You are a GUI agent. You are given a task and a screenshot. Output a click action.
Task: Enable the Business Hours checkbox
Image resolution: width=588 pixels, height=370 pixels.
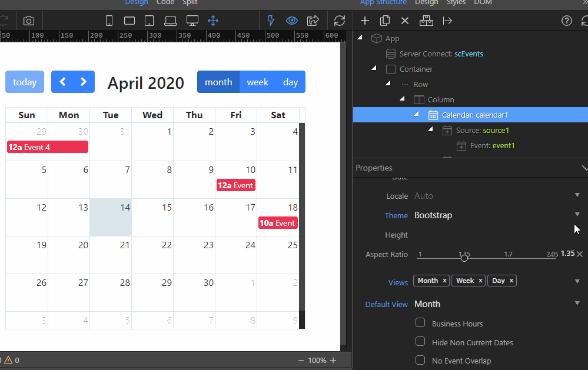pos(420,323)
